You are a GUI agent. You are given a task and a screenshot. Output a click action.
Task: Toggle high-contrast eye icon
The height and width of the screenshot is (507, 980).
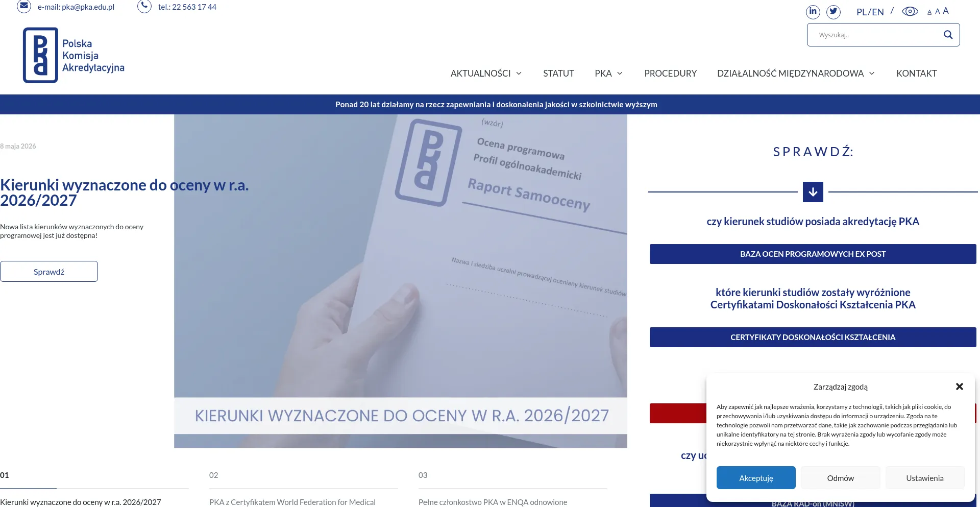click(x=910, y=11)
